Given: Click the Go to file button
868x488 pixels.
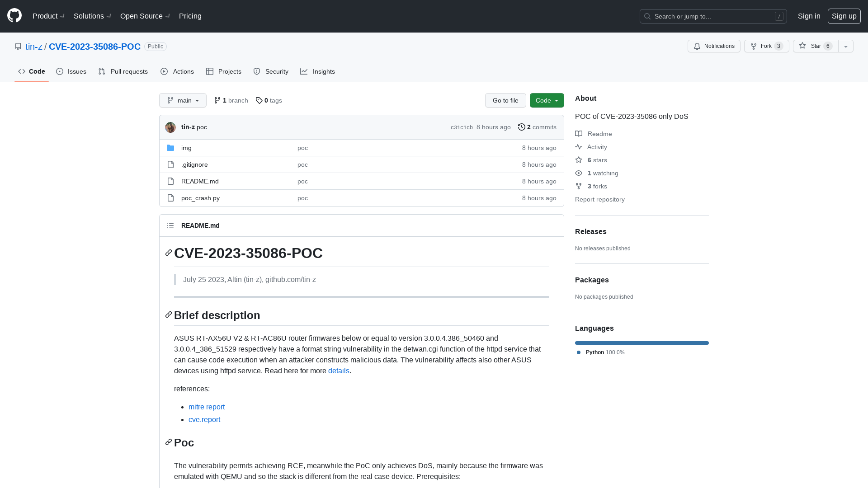Looking at the screenshot, I should click(x=505, y=99).
